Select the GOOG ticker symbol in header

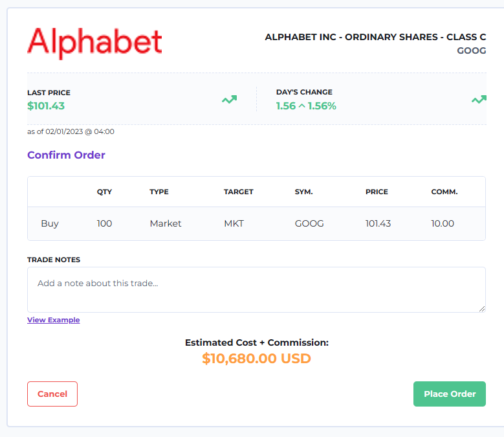point(472,50)
